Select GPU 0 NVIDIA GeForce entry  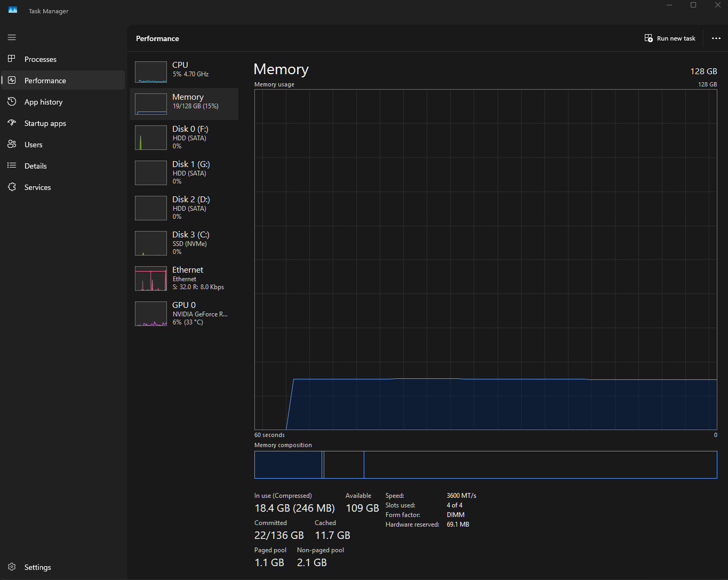click(x=184, y=313)
